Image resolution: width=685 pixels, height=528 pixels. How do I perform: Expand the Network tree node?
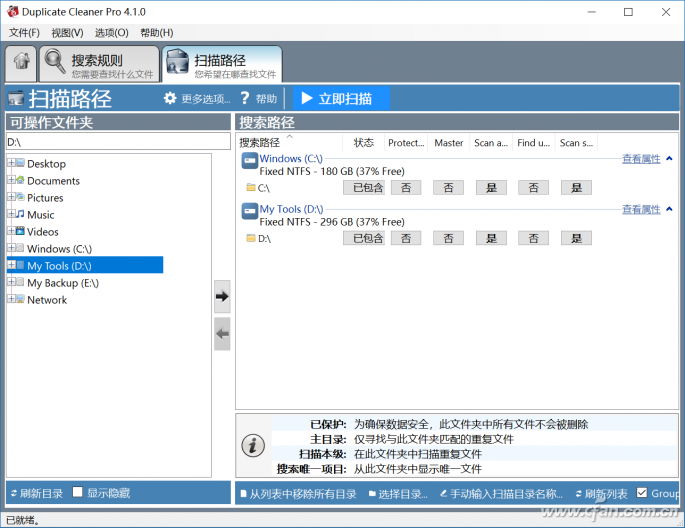(11, 299)
